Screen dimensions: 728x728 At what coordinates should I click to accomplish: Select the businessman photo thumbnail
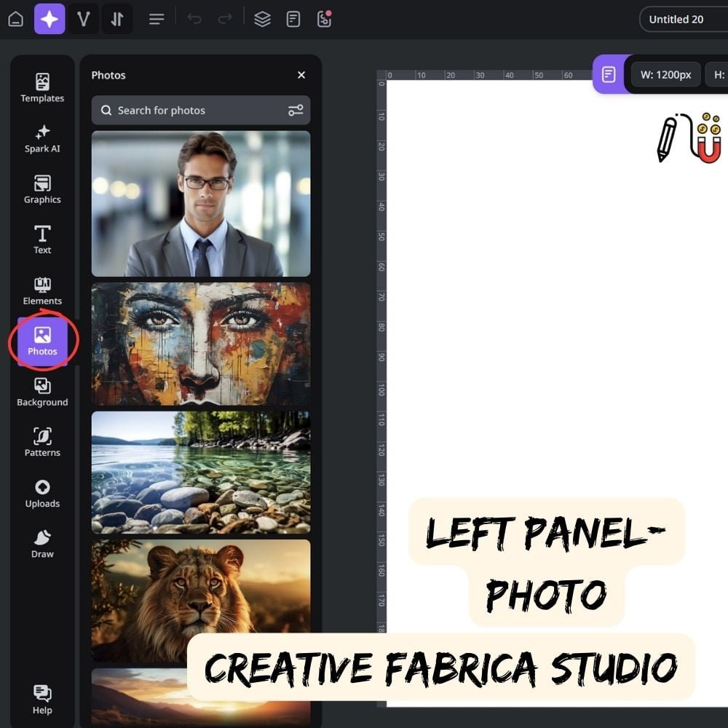(x=200, y=204)
